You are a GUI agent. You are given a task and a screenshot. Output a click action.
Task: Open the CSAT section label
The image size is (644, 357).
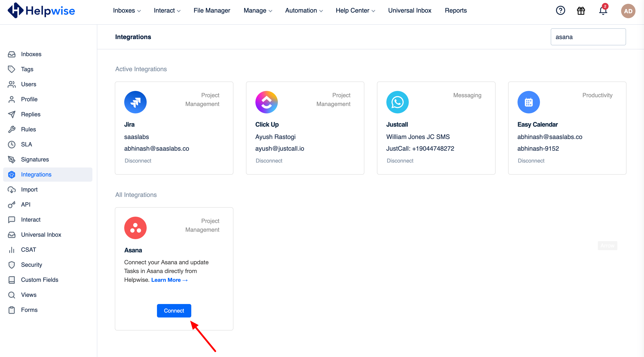coord(28,250)
